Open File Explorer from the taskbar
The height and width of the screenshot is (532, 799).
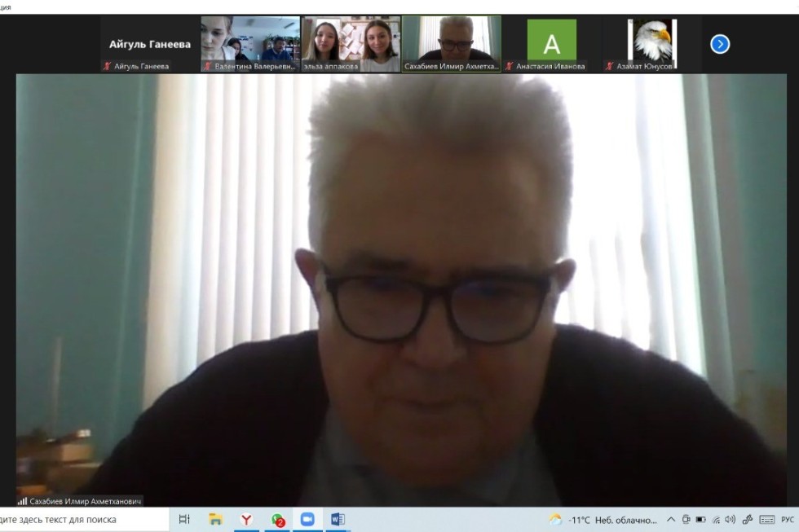(x=215, y=519)
